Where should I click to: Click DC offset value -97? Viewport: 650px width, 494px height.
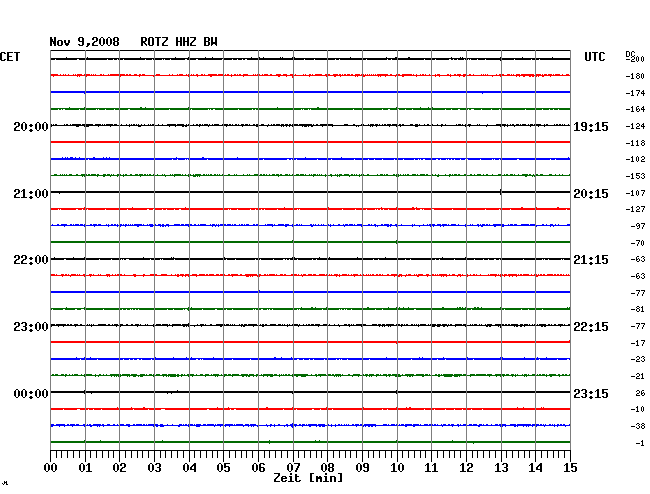point(638,226)
